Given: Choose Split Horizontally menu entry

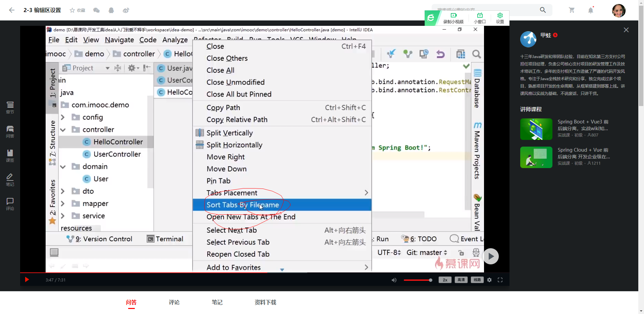Looking at the screenshot, I should (282, 145).
